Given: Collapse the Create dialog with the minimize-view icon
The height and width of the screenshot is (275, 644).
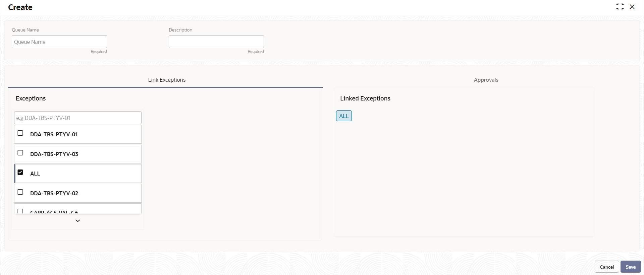Looking at the screenshot, I should point(620,7).
